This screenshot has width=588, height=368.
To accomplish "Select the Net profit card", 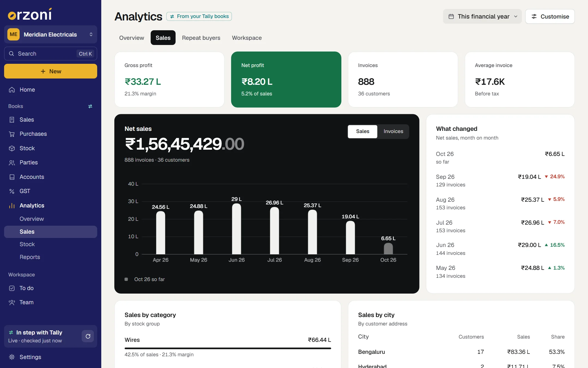I will pos(286,79).
